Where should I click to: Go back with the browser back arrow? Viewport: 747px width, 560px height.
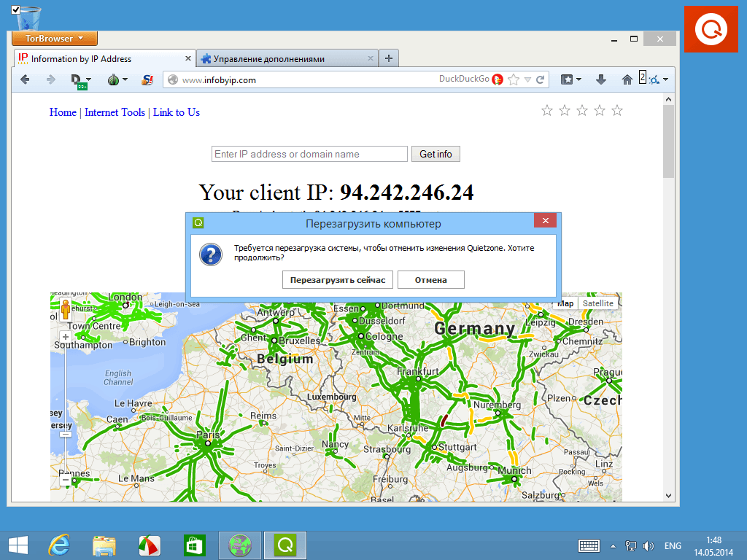[25, 79]
